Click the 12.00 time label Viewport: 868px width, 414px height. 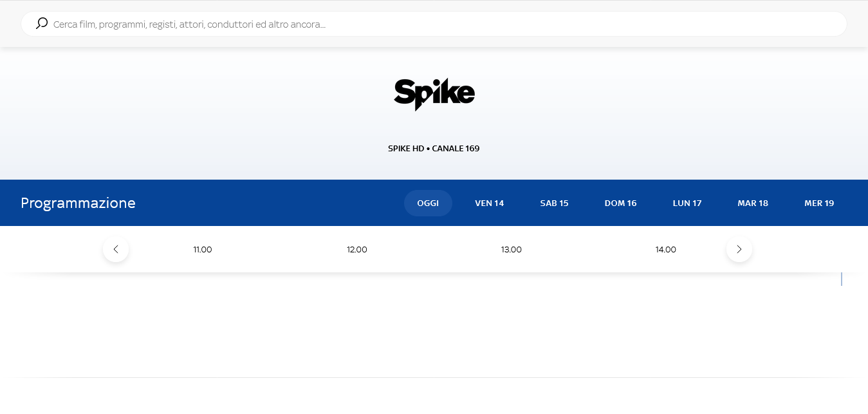point(357,250)
